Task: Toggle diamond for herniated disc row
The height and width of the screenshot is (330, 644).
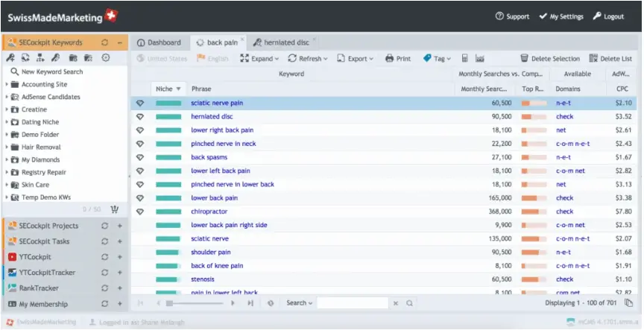Action: pos(140,116)
